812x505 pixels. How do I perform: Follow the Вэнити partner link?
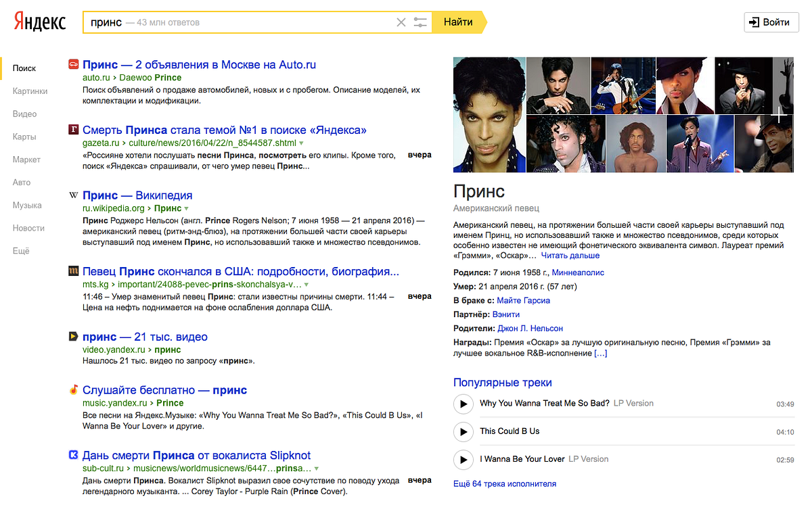pos(506,314)
